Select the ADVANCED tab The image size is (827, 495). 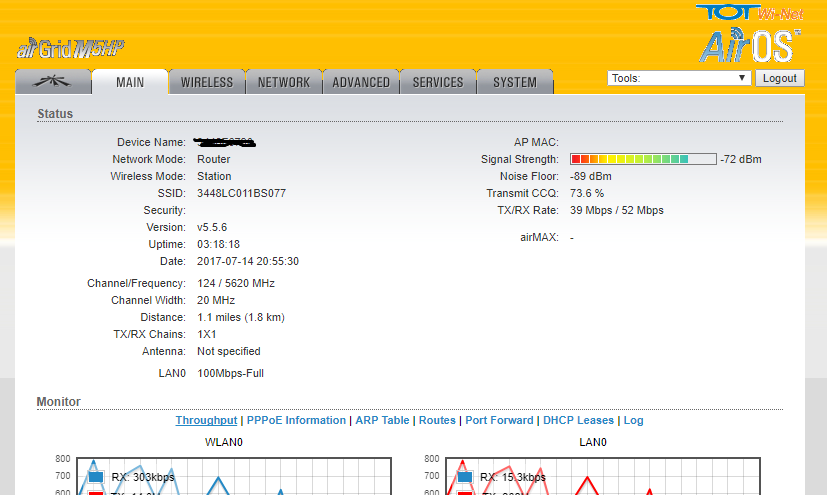pos(361,83)
